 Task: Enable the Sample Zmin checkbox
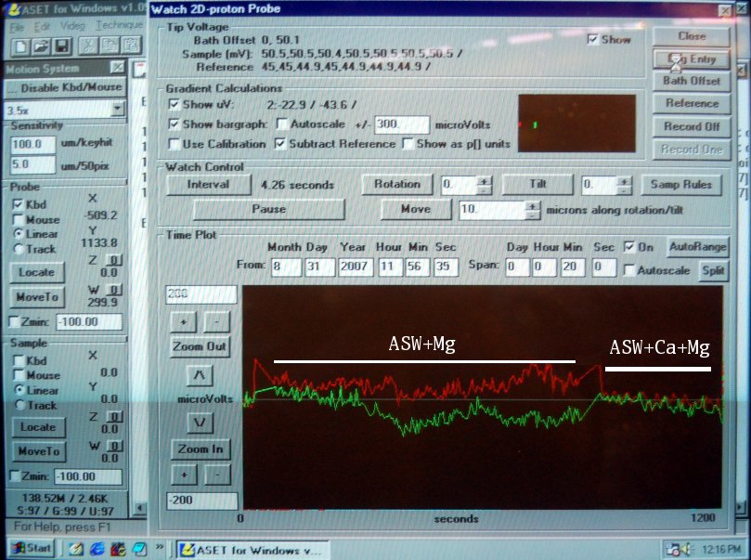point(15,476)
